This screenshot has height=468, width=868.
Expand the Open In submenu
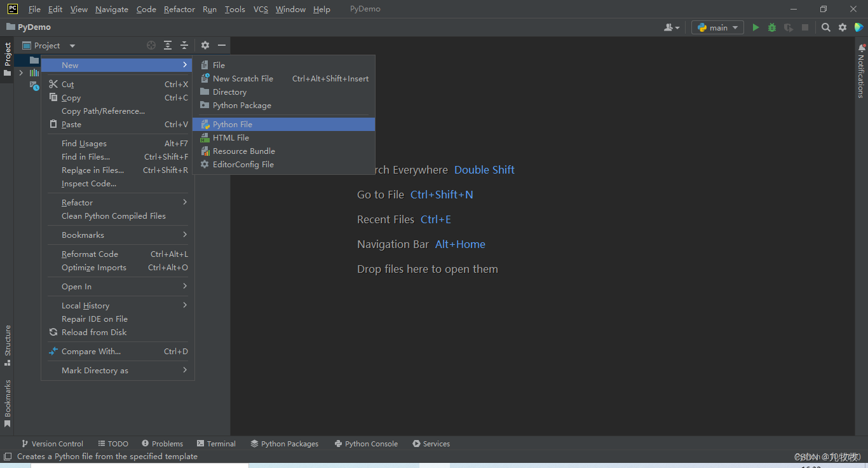coord(118,286)
